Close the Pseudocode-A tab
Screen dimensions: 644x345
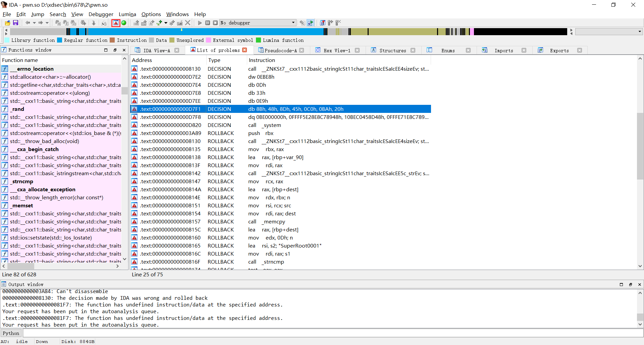[x=302, y=50]
